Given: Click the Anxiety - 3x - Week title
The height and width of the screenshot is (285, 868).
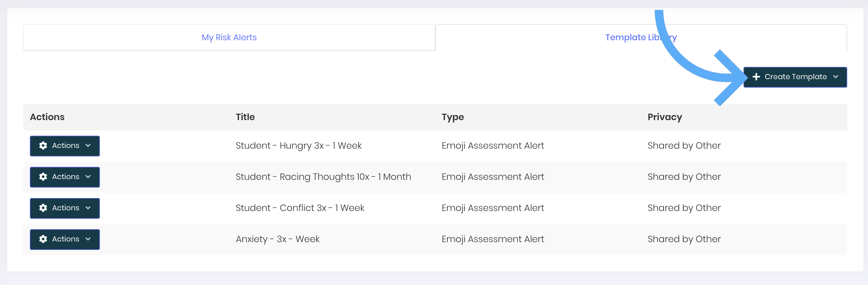Looking at the screenshot, I should (278, 239).
